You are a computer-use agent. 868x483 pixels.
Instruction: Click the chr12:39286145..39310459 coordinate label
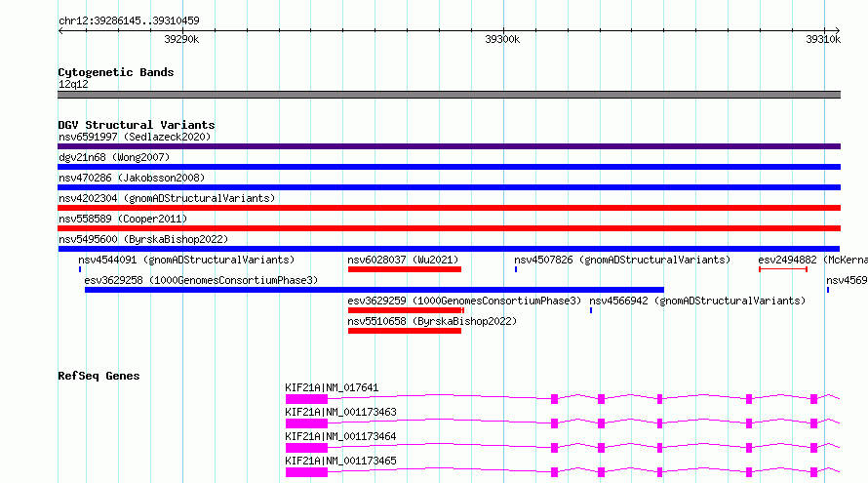pyautogui.click(x=129, y=21)
